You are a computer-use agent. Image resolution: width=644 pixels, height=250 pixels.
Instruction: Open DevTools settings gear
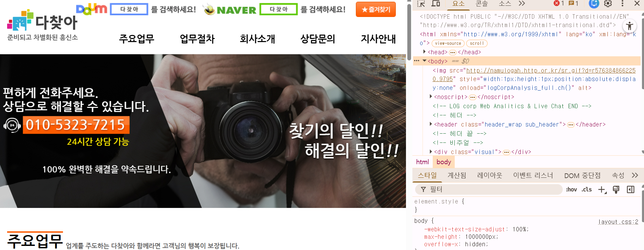pyautogui.click(x=608, y=3)
